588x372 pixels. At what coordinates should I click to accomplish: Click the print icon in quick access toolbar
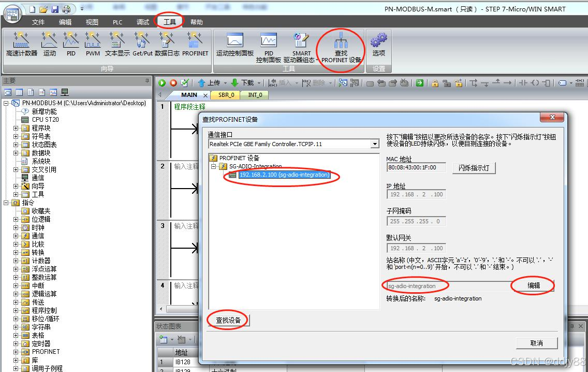click(66, 9)
